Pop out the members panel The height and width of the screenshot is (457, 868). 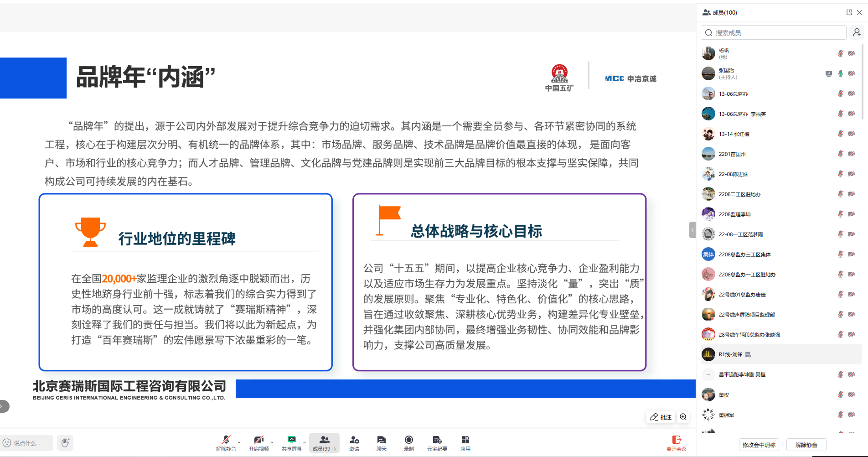(x=849, y=12)
